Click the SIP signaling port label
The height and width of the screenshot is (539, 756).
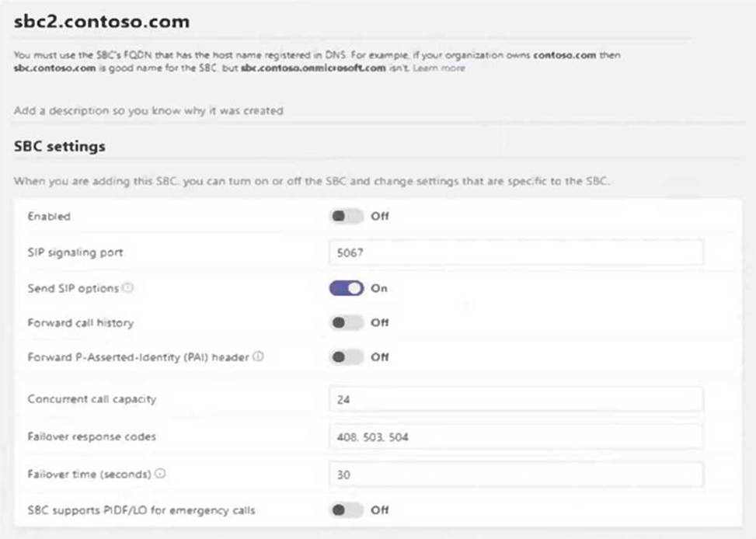point(75,252)
